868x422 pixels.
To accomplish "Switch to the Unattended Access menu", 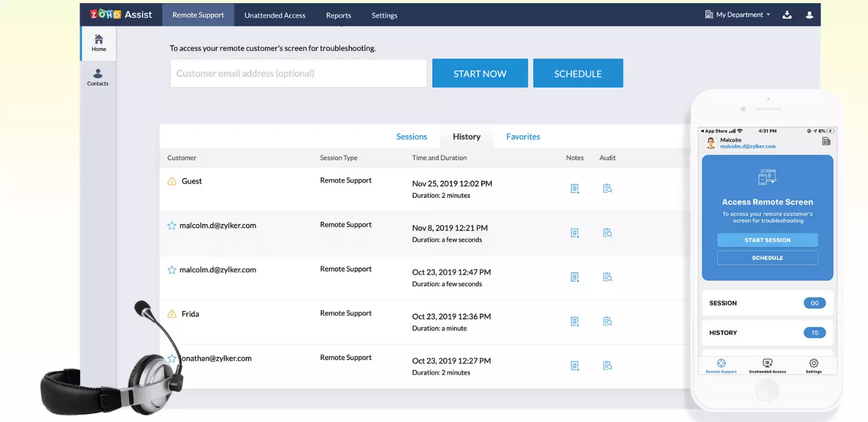I will (x=275, y=15).
